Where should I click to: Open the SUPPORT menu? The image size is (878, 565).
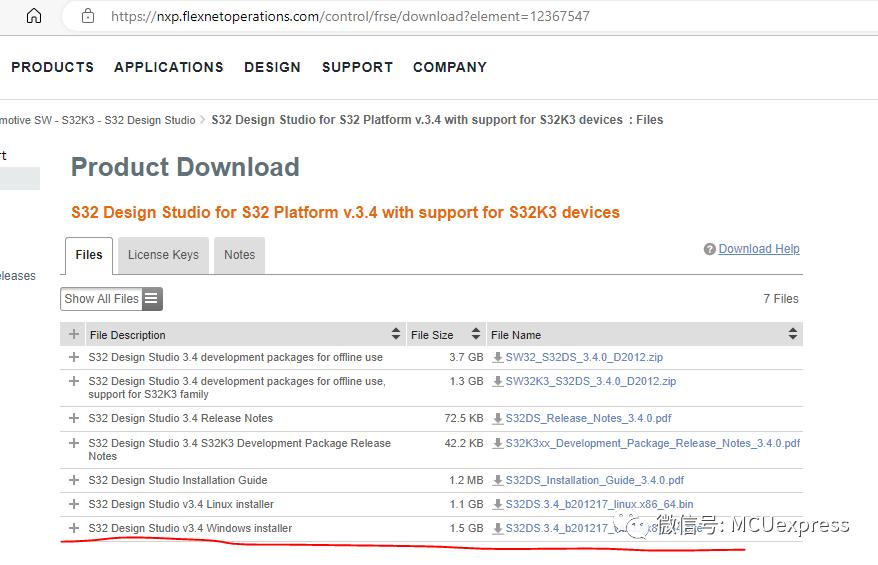click(357, 67)
